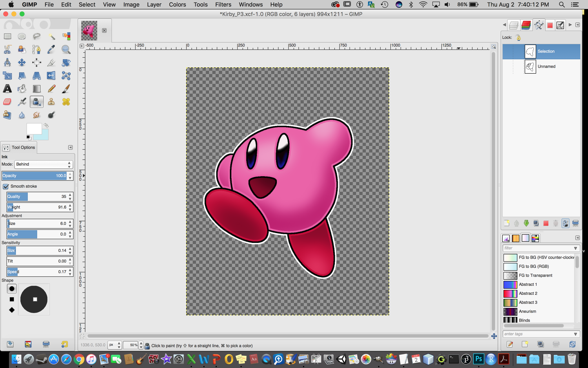Open the gradient filter dropdown arrow
Viewport: 588px width, 368px height.
pyautogui.click(x=575, y=248)
